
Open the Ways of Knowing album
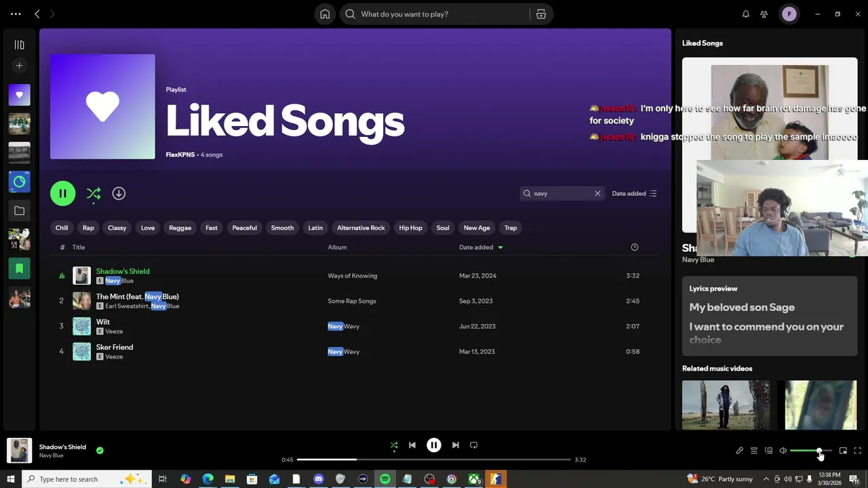pos(353,276)
